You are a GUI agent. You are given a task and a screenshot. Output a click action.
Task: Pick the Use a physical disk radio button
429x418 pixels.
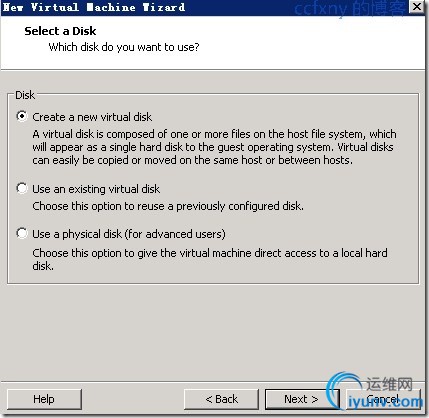coord(22,233)
